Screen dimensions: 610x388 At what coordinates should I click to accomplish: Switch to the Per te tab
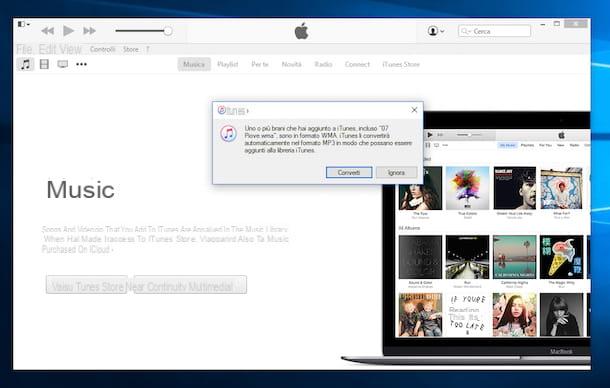[260, 64]
